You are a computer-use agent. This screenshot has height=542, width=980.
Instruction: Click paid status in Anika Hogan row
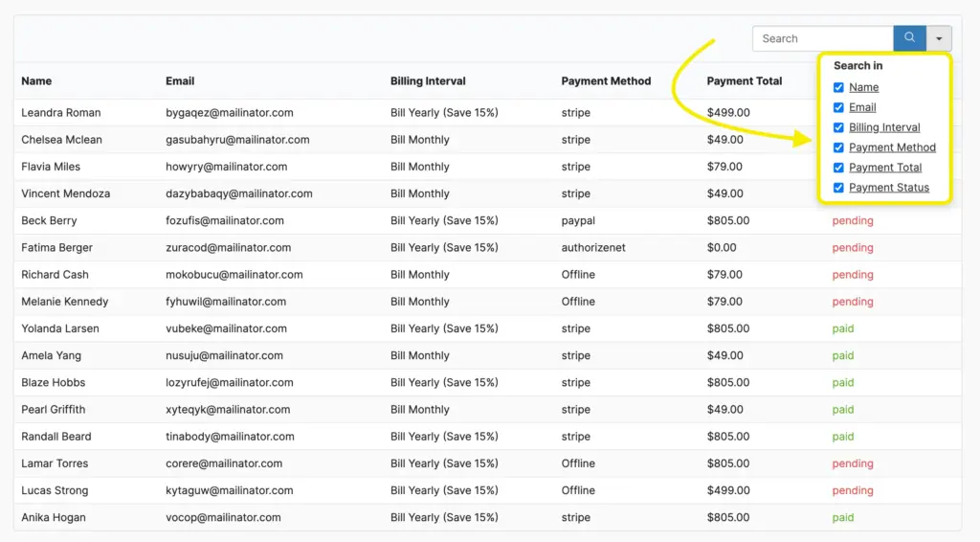pos(842,517)
